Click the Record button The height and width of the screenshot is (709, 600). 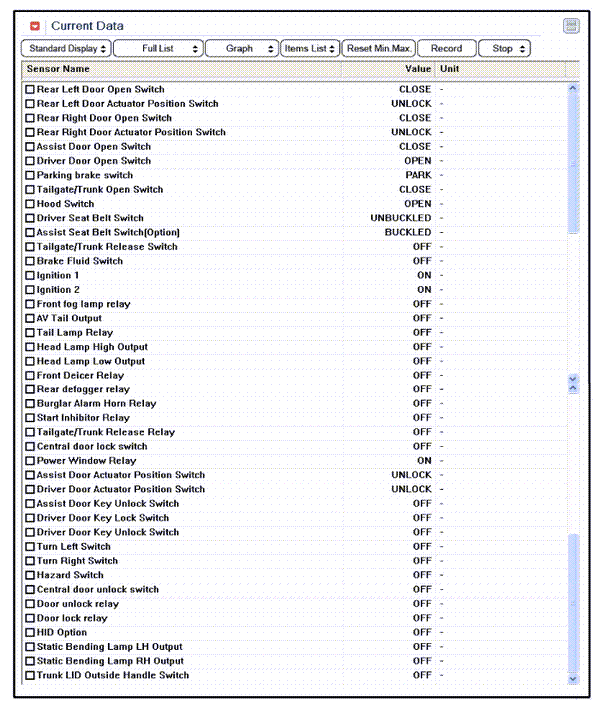[x=446, y=48]
